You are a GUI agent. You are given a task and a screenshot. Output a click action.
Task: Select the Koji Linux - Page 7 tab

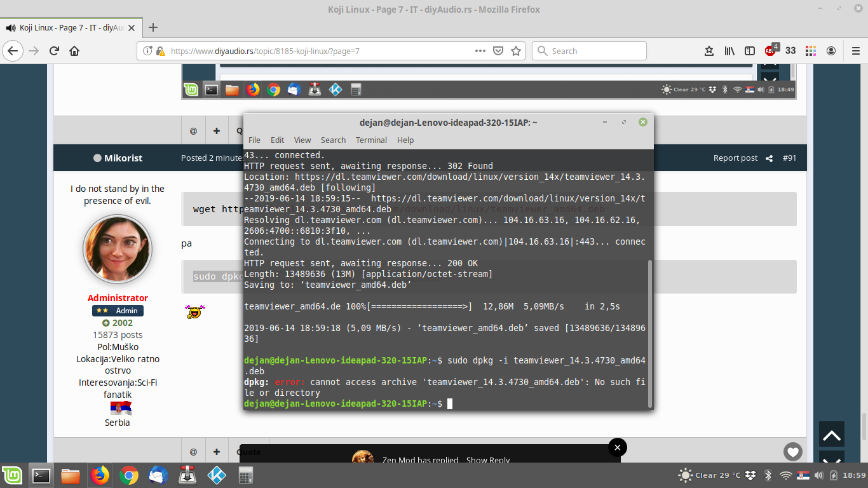(x=71, y=28)
